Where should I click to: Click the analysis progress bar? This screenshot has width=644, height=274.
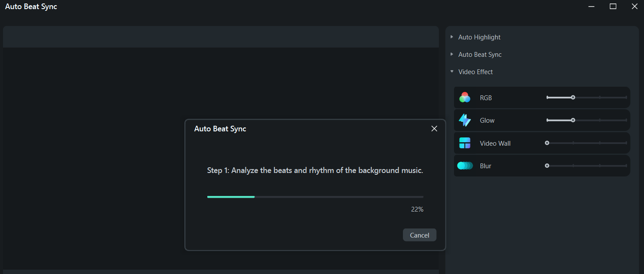click(x=315, y=197)
